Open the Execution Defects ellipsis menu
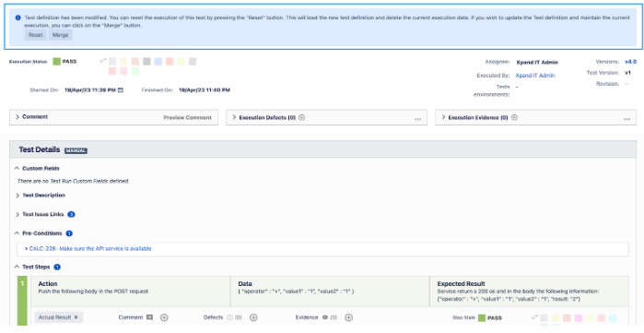 417,119
